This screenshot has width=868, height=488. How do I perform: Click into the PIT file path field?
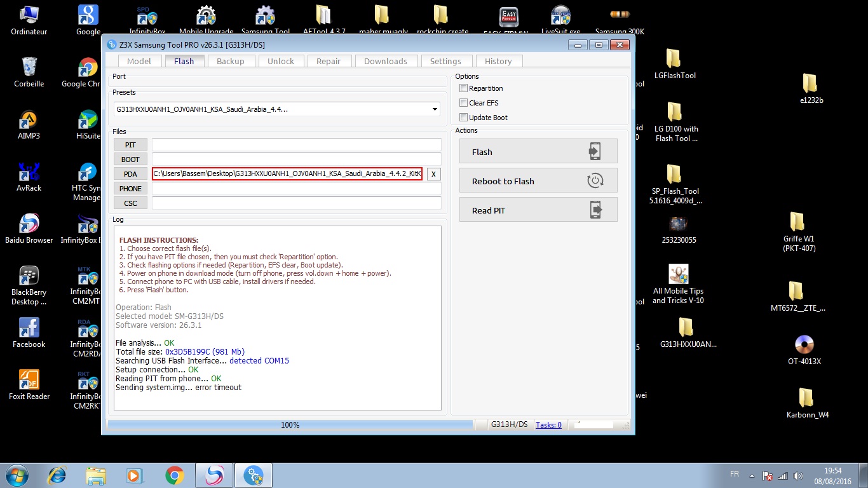[x=296, y=145]
